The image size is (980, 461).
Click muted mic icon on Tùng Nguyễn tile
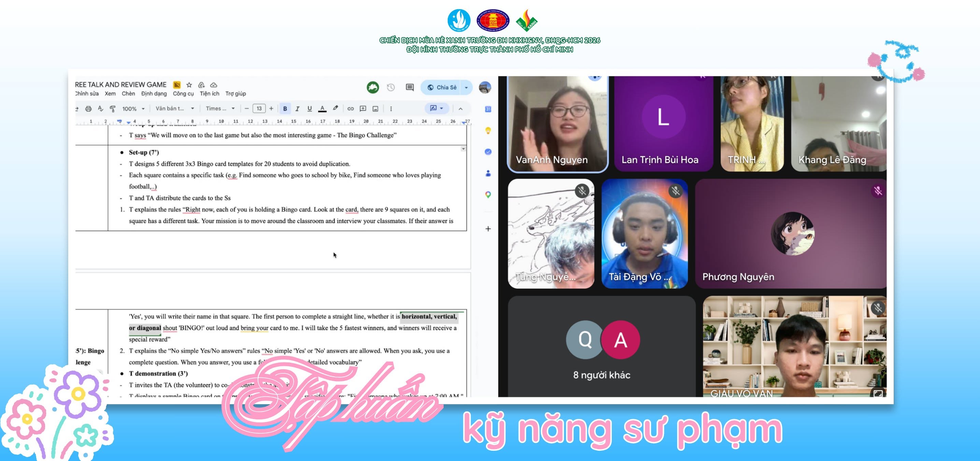(x=582, y=190)
